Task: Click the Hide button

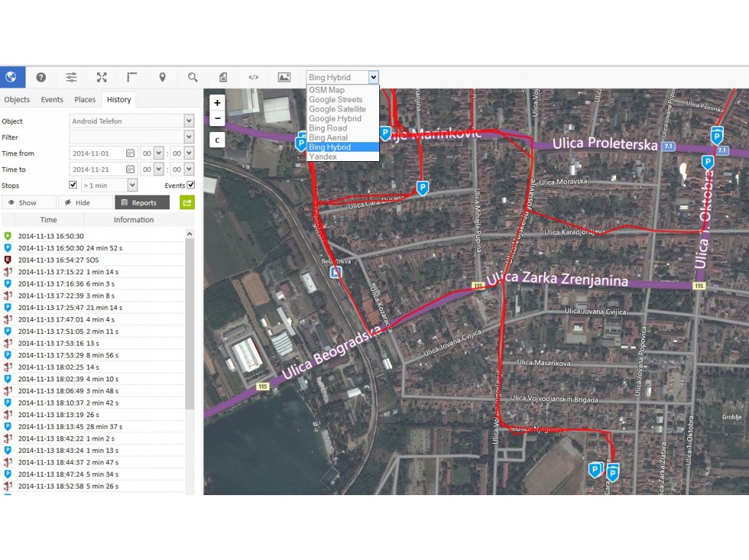Action: [86, 203]
